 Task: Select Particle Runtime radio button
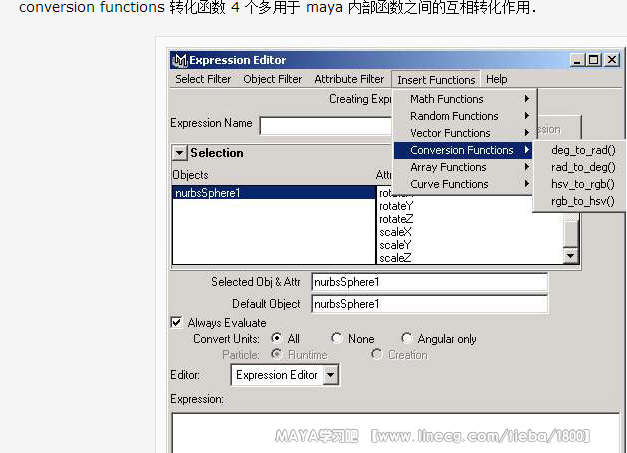point(276,354)
